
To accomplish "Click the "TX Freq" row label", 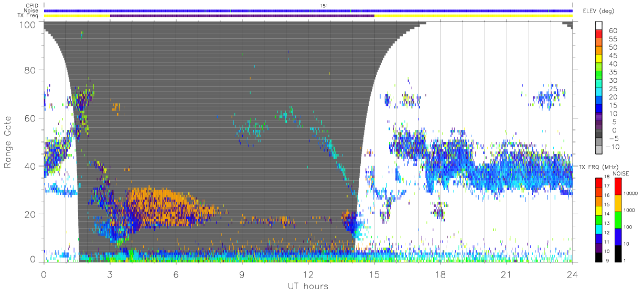I will [29, 16].
